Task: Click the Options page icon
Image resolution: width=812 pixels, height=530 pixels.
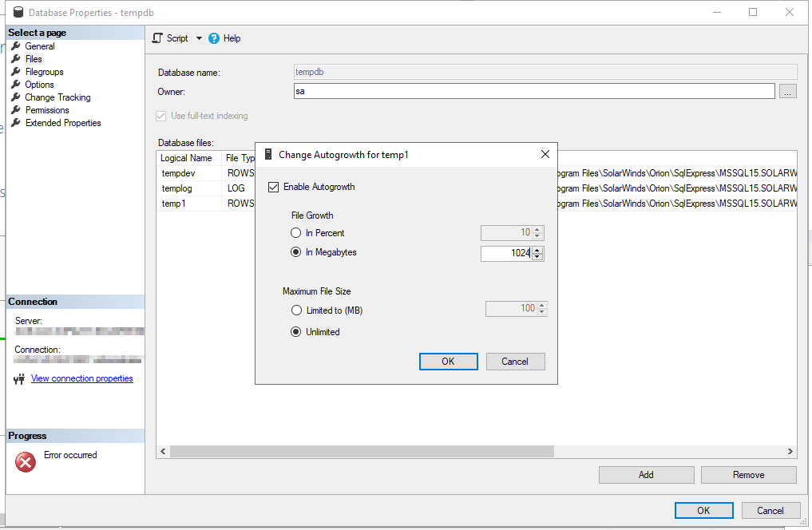Action: click(17, 84)
